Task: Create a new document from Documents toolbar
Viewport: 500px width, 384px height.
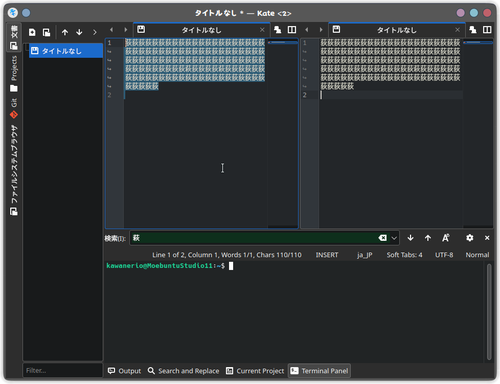Action: coord(32,32)
